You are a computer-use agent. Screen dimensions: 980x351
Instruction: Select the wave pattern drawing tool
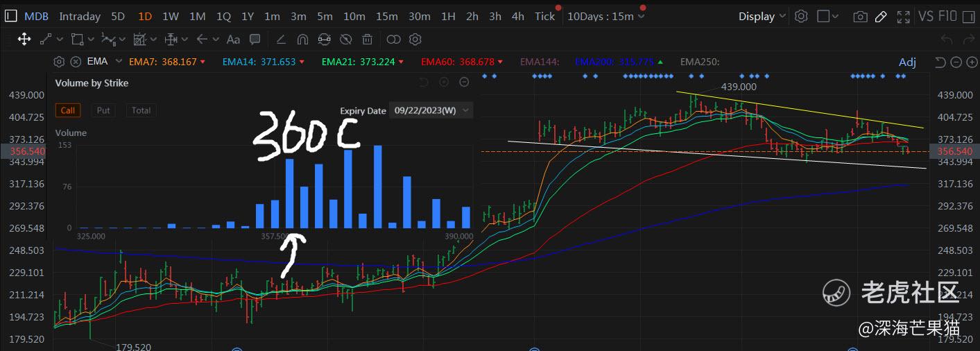(108, 40)
